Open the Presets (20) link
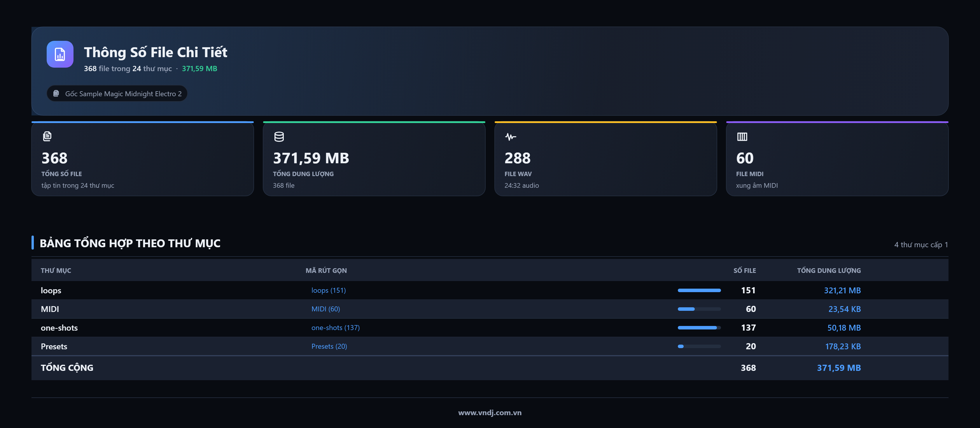 coord(329,346)
